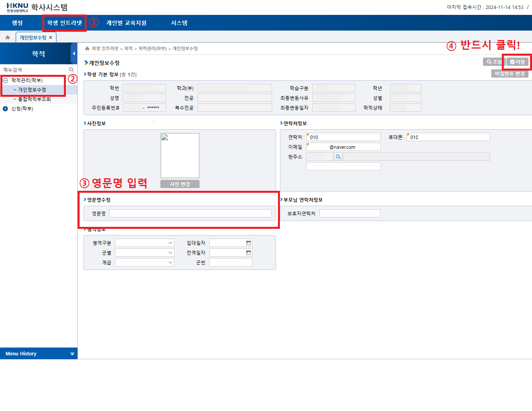532x411 pixels.
Task: Open the 개인별 교육지원 menu
Action: click(126, 23)
